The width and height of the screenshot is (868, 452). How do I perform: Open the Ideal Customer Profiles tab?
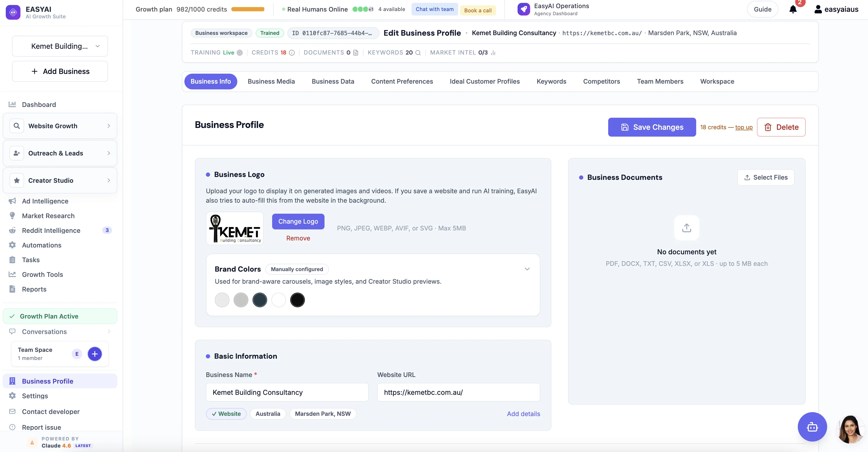[x=485, y=81]
